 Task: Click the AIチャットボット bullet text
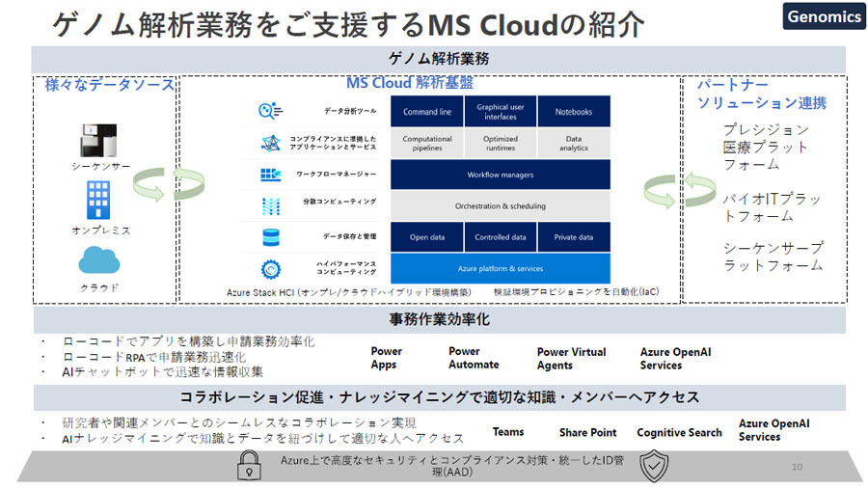click(162, 372)
